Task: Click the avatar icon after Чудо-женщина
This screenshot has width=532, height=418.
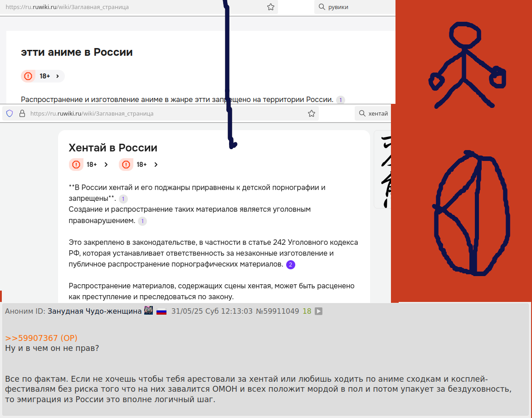Action: click(x=149, y=310)
